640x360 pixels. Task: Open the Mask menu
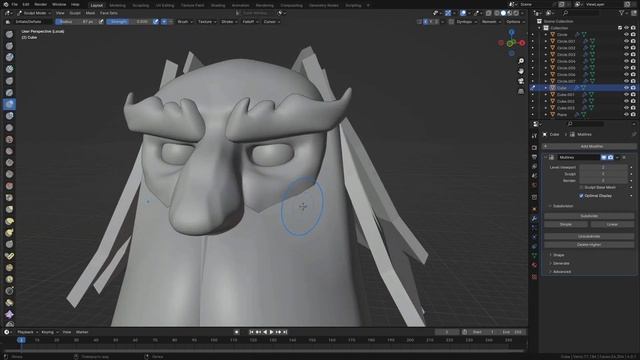(90, 13)
